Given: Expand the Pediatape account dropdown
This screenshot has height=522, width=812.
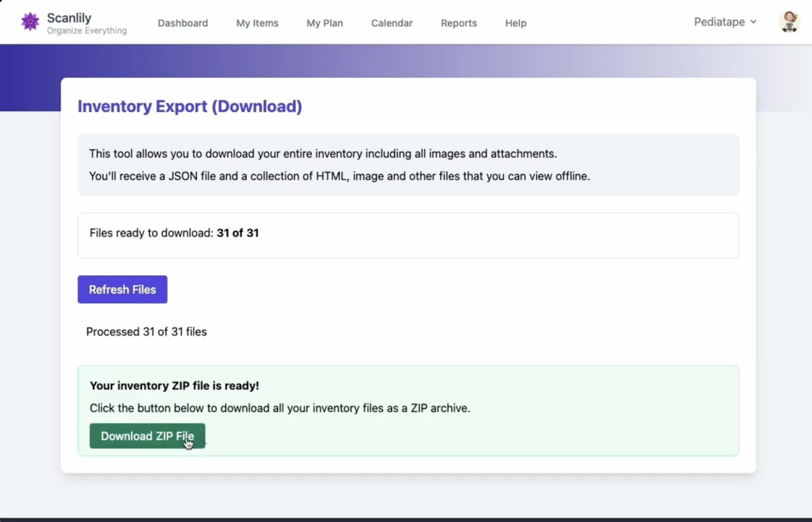Looking at the screenshot, I should tap(719, 22).
